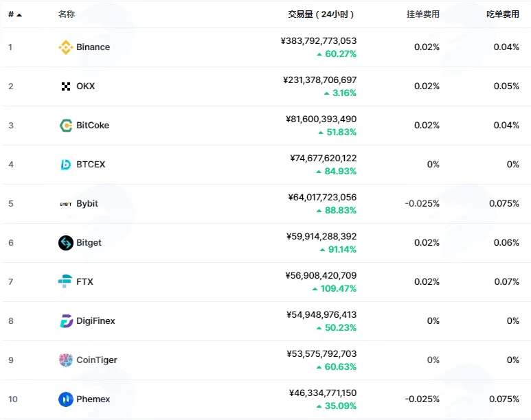Click FTX trading volume ¥56,908,420,709
The height and width of the screenshot is (420, 531).
pos(321,275)
